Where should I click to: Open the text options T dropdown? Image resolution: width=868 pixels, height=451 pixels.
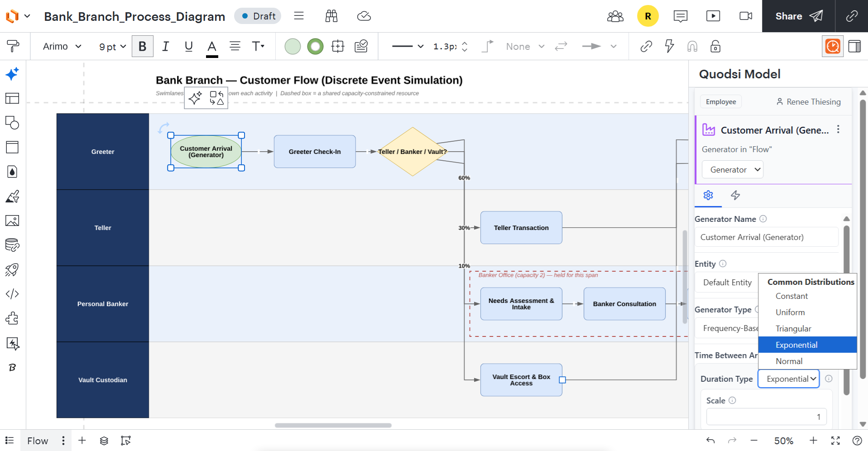point(258,46)
